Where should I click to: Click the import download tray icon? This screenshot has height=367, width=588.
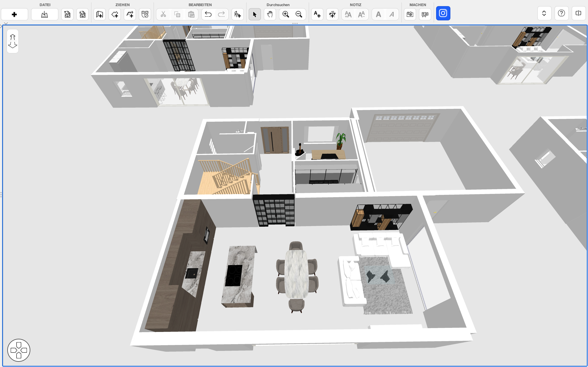pyautogui.click(x=45, y=14)
